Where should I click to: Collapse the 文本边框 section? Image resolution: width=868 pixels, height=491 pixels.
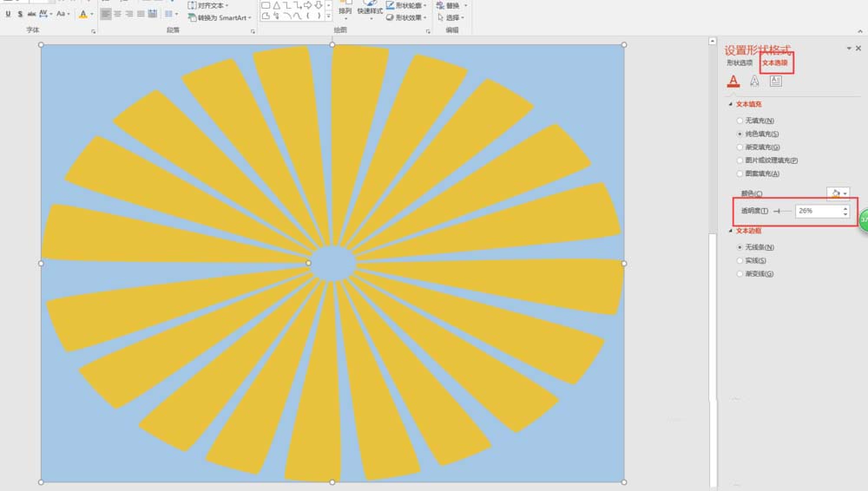(731, 231)
